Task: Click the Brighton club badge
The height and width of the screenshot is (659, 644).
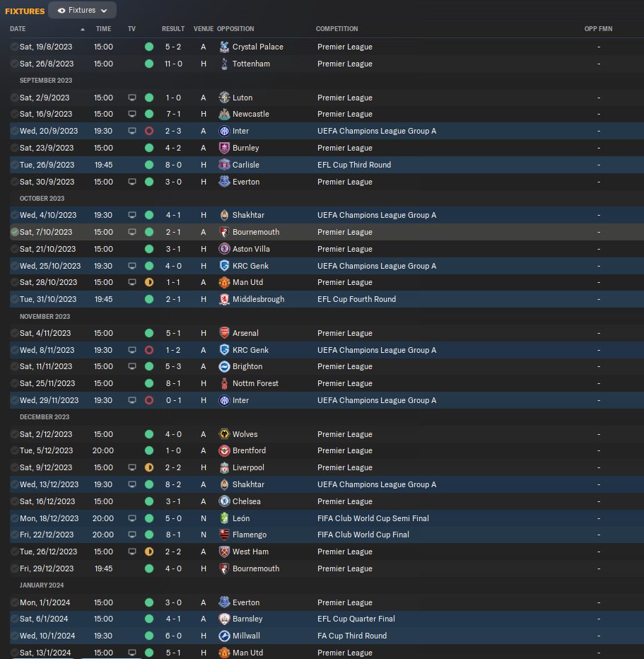Action: 224,366
